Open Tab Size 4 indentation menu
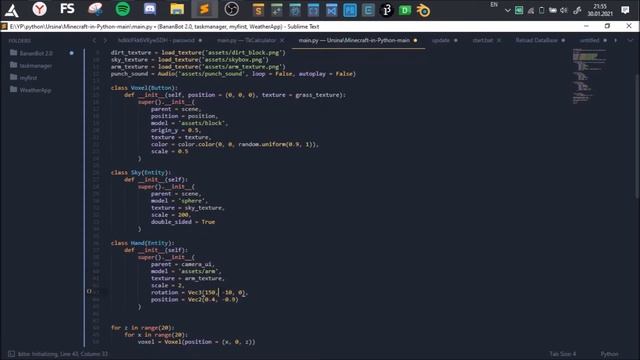640x360 pixels. click(562, 354)
